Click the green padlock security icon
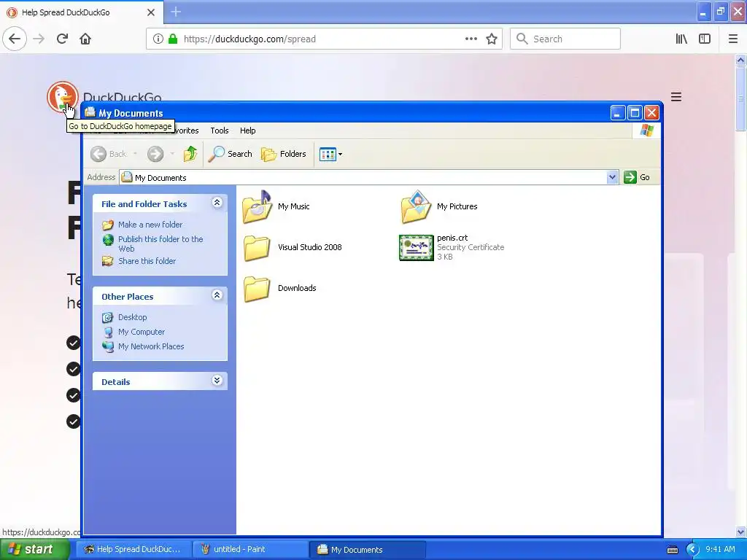Viewport: 747px width, 560px height. coord(173,39)
